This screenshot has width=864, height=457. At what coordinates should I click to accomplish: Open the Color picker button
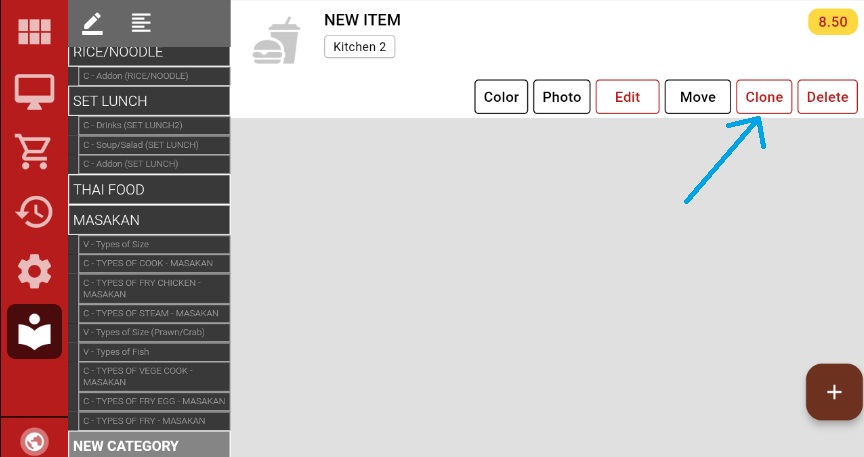501,97
